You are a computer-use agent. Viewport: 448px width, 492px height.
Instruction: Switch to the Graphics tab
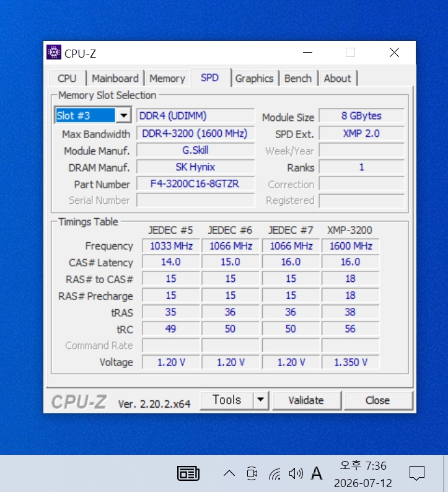255,78
